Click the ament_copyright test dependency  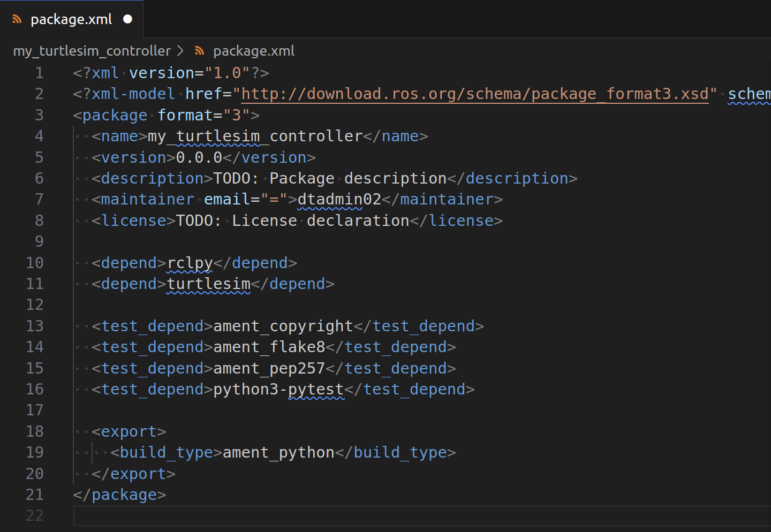click(x=283, y=325)
